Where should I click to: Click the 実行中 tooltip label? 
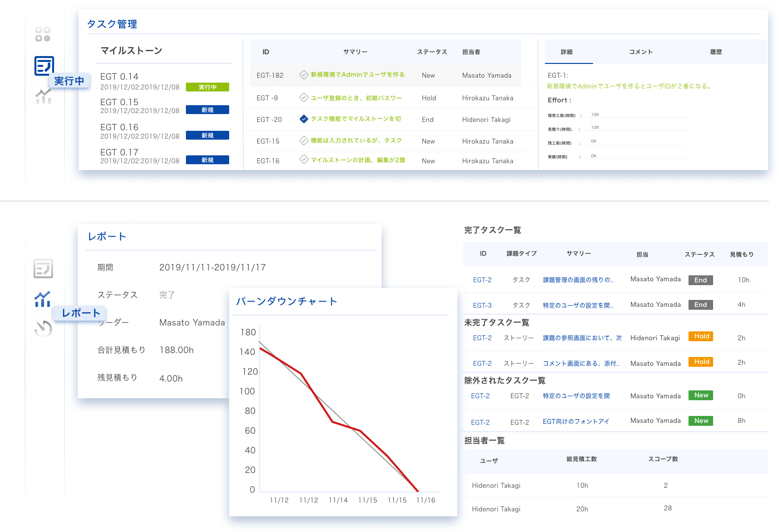pos(69,81)
